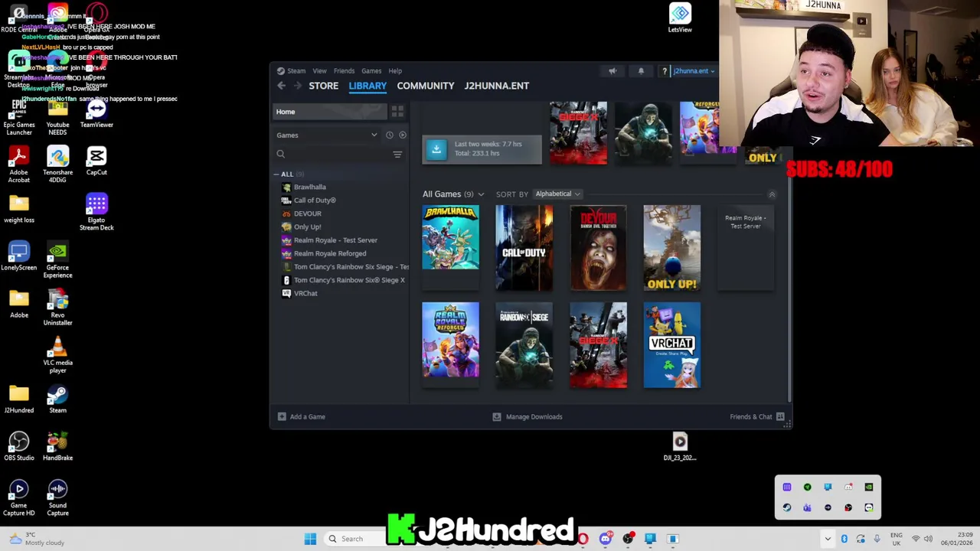Open VLC media player desktop icon
The width and height of the screenshot is (980, 551).
click(x=57, y=356)
